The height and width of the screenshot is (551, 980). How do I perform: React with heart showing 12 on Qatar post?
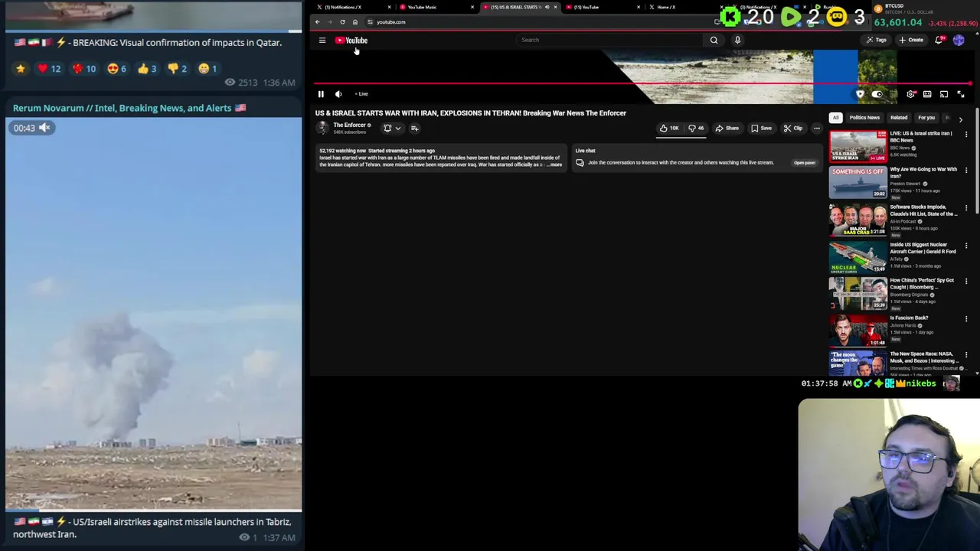(49, 69)
